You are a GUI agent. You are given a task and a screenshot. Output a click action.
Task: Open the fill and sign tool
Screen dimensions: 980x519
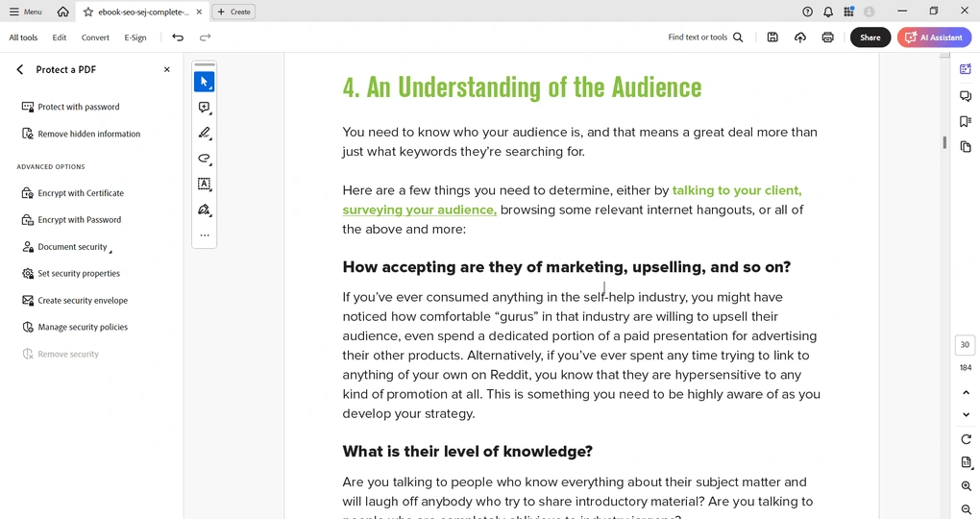point(204,210)
